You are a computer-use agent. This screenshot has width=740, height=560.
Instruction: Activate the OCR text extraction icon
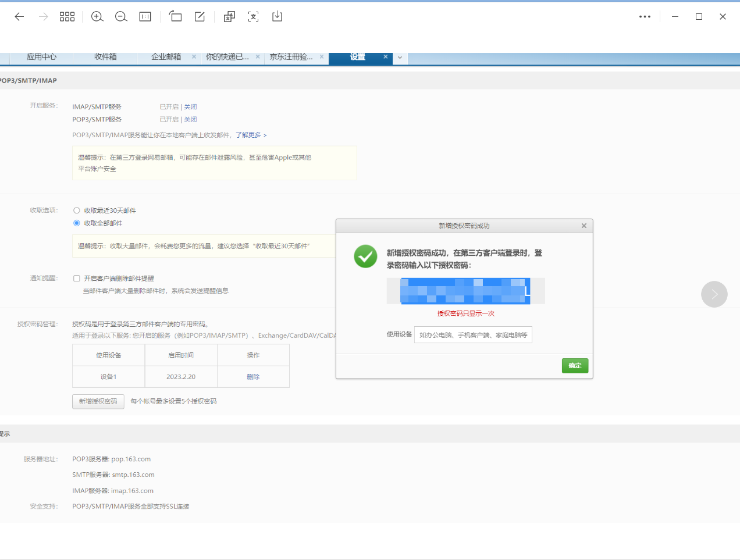tap(253, 16)
